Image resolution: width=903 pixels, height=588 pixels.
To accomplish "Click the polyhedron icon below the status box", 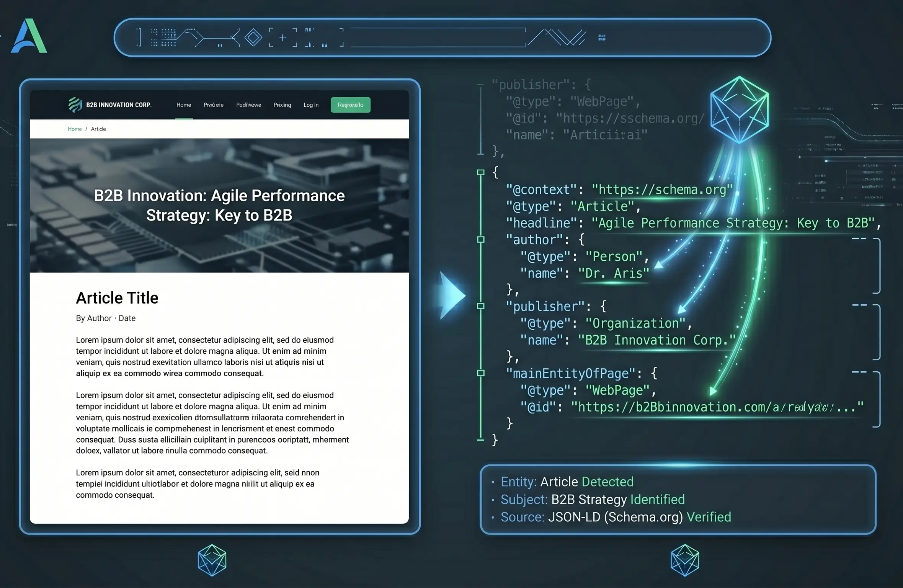I will pos(685,560).
